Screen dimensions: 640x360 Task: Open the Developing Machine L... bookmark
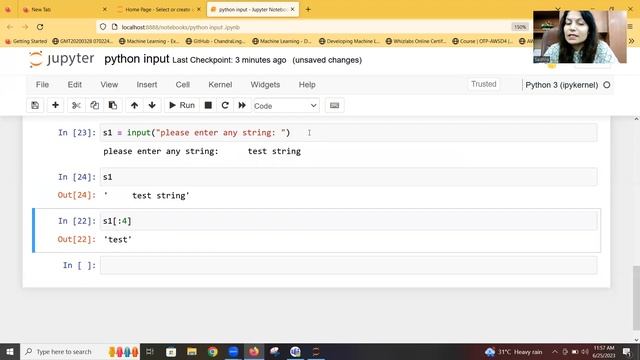pyautogui.click(x=349, y=41)
